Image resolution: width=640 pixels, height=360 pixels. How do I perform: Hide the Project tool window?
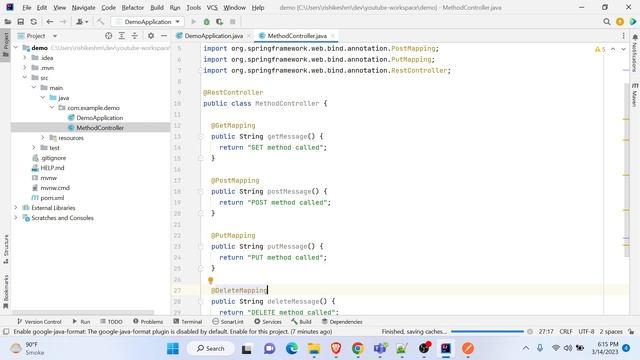164,36
